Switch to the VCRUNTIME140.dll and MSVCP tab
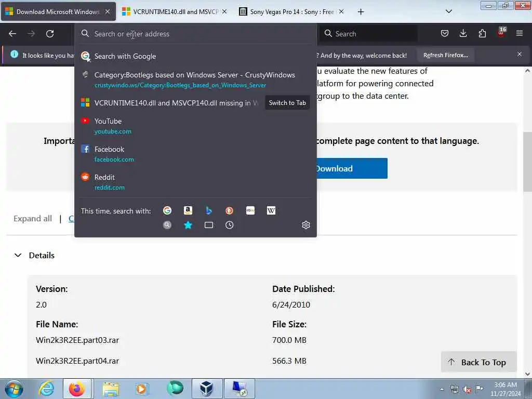This screenshot has height=399, width=532. click(175, 12)
